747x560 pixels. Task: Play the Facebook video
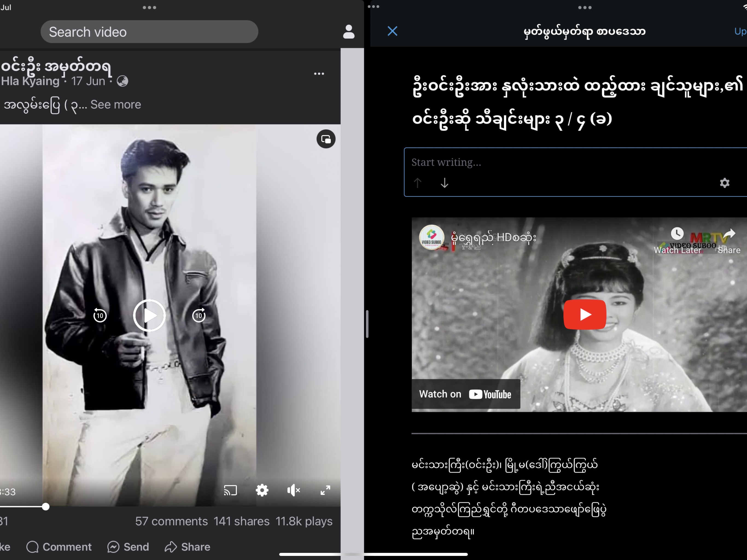click(149, 316)
